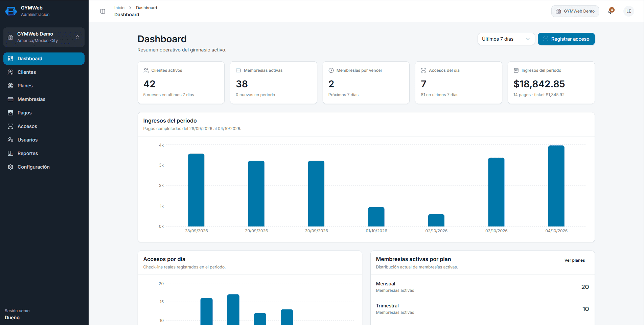Image resolution: width=644 pixels, height=325 pixels.
Task: Expand the GYMWeb Demo gym switcher
Action: coord(44,37)
